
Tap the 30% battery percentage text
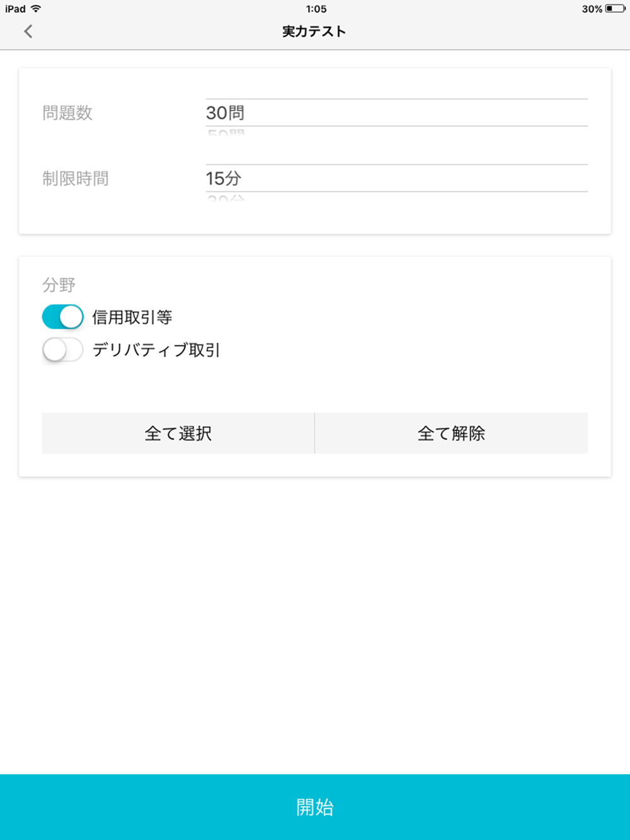click(592, 9)
